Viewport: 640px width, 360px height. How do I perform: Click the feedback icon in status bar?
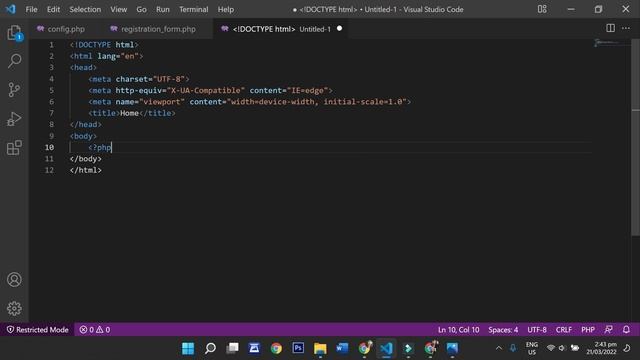point(609,329)
